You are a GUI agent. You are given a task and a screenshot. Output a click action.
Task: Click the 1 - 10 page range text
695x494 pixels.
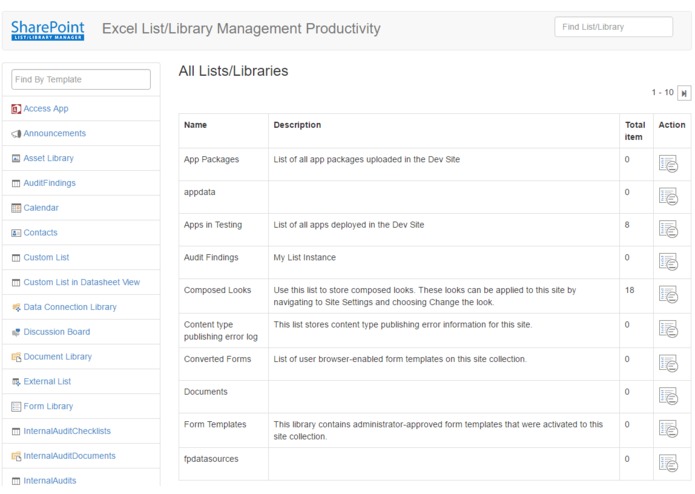pos(662,92)
